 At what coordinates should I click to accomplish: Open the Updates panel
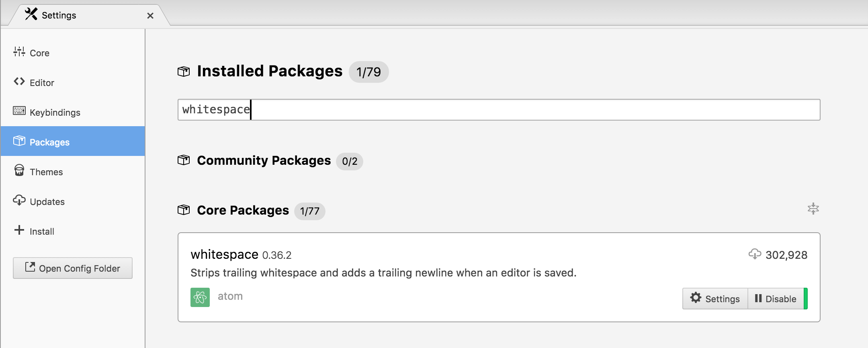72,201
